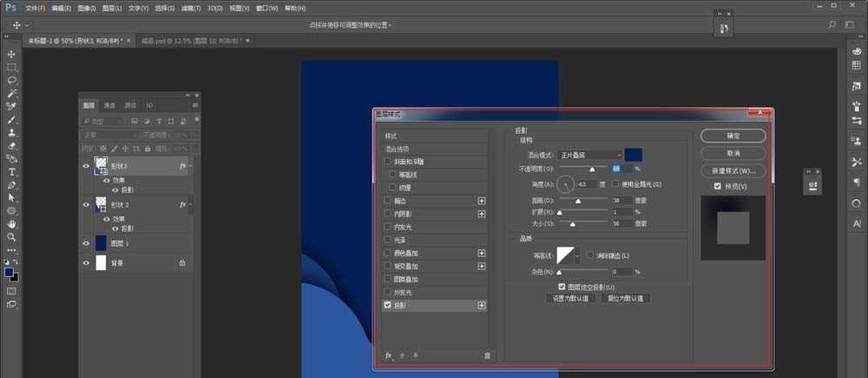Click the 设置为默认值 button
Viewport: 868px width, 378px height.
[570, 298]
